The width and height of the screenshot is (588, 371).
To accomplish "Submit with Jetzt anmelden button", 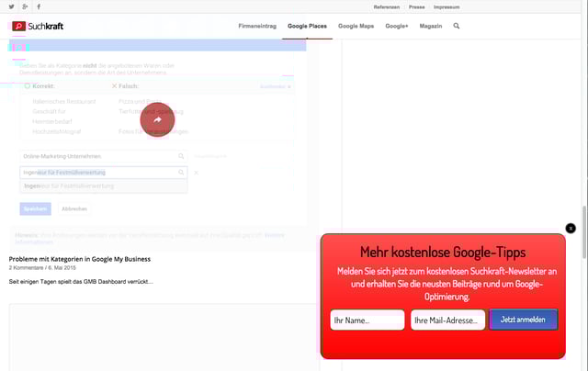I will pyautogui.click(x=523, y=320).
